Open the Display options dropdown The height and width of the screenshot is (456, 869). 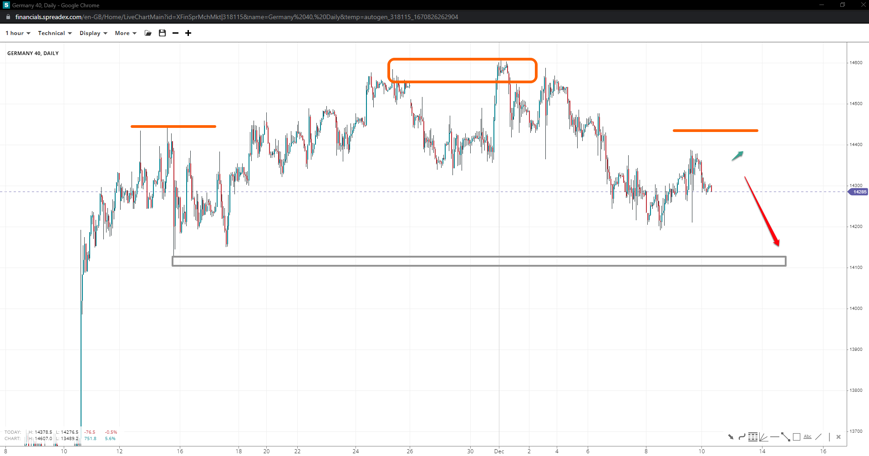(93, 33)
